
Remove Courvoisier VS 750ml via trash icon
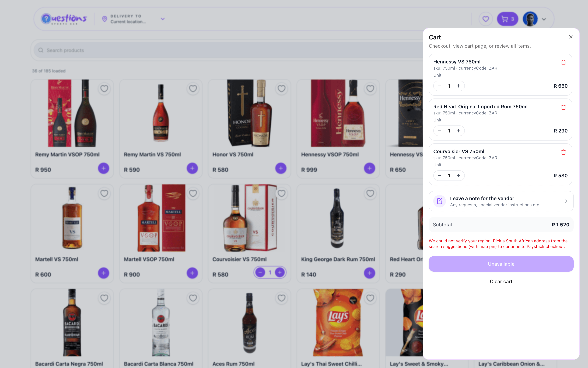[563, 152]
